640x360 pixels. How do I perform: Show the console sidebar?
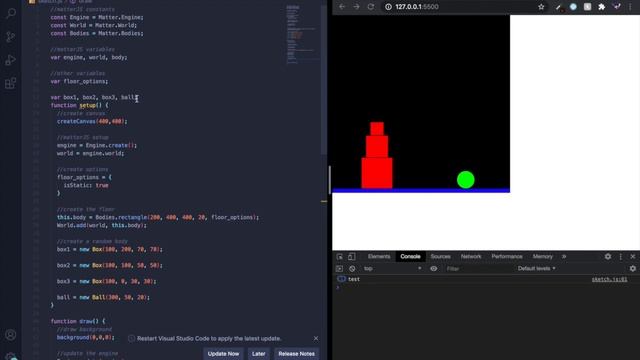coord(339,269)
